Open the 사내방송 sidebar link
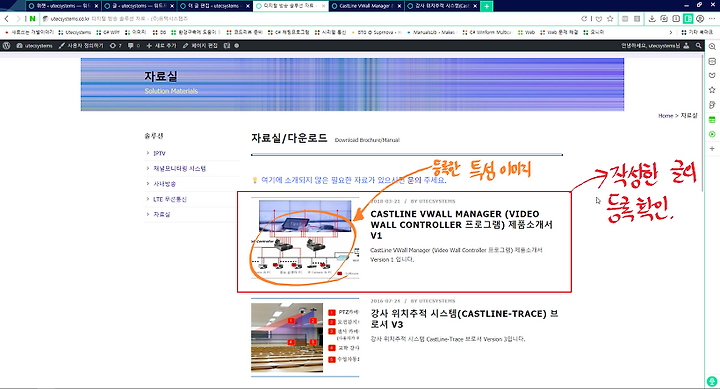Viewport: 720px width, 389px height. pyautogui.click(x=164, y=184)
